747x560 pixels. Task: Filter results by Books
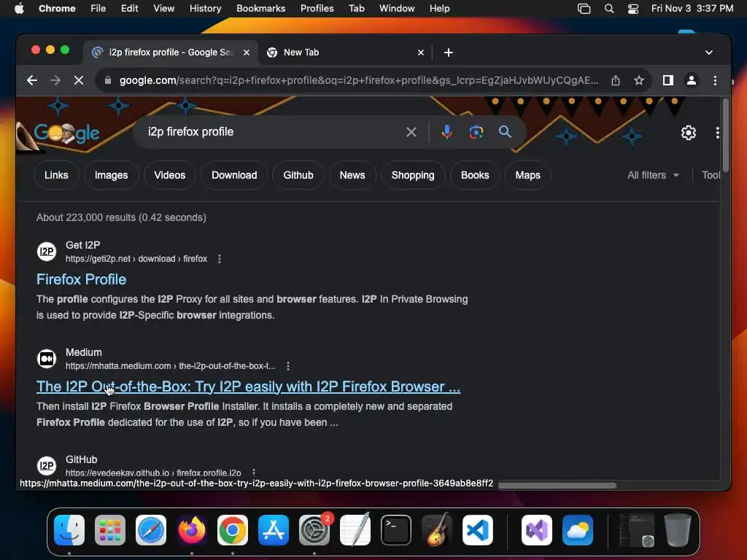click(x=474, y=175)
